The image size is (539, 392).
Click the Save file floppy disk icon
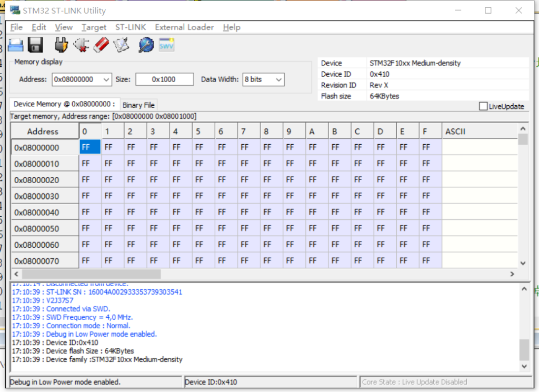[x=35, y=45]
